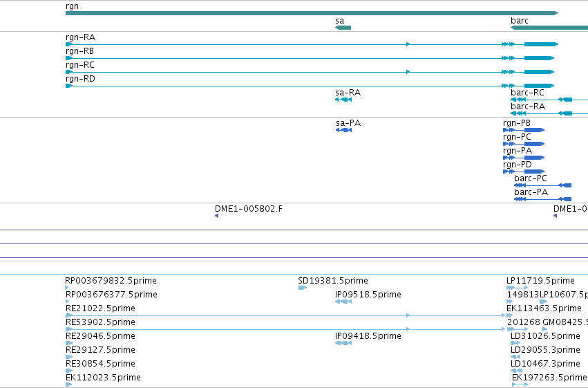The width and height of the screenshot is (588, 388).
Task: Click the barc gene label
Action: [520, 20]
